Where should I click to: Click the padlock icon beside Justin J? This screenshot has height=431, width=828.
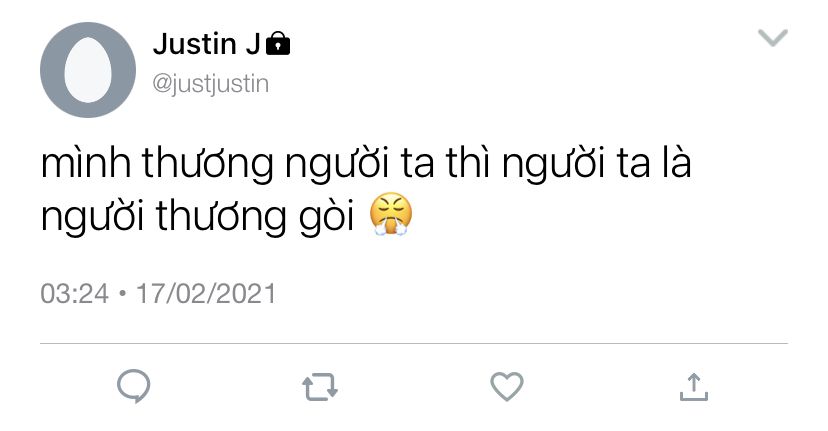[x=278, y=43]
